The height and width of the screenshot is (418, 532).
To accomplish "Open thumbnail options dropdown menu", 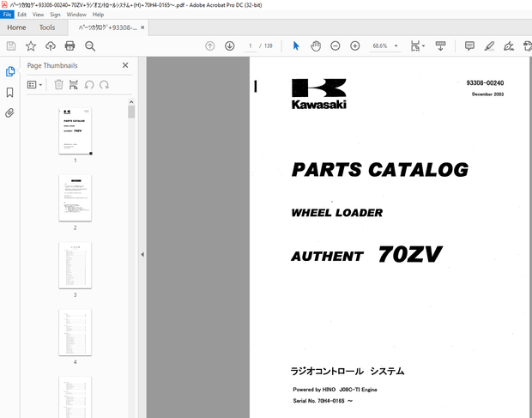I will click(x=34, y=84).
